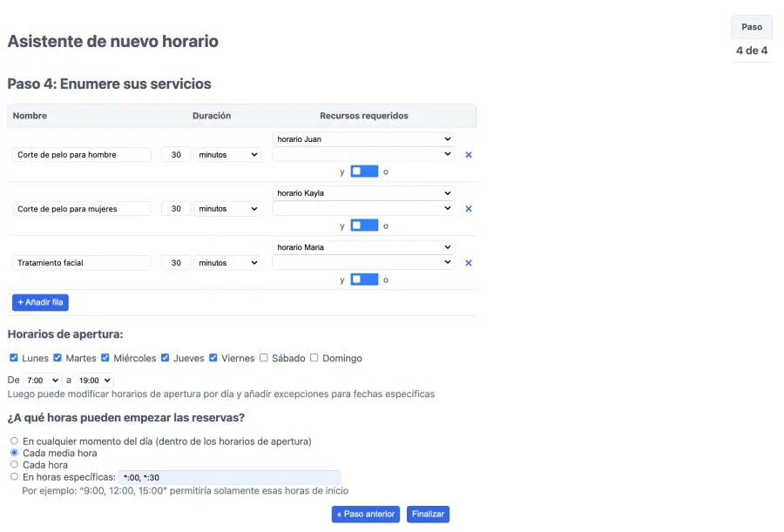This screenshot has height=532, width=784.
Task: Open the opening time dropdown showing 7:00
Action: click(41, 380)
